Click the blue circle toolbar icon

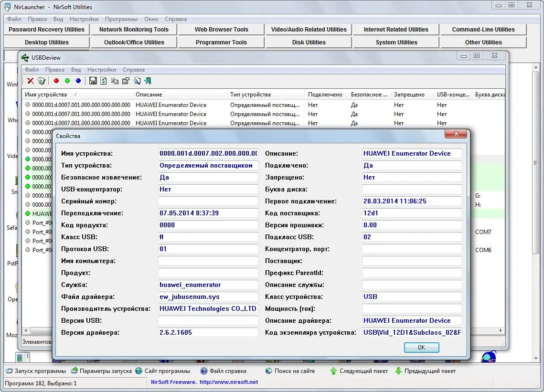78,81
